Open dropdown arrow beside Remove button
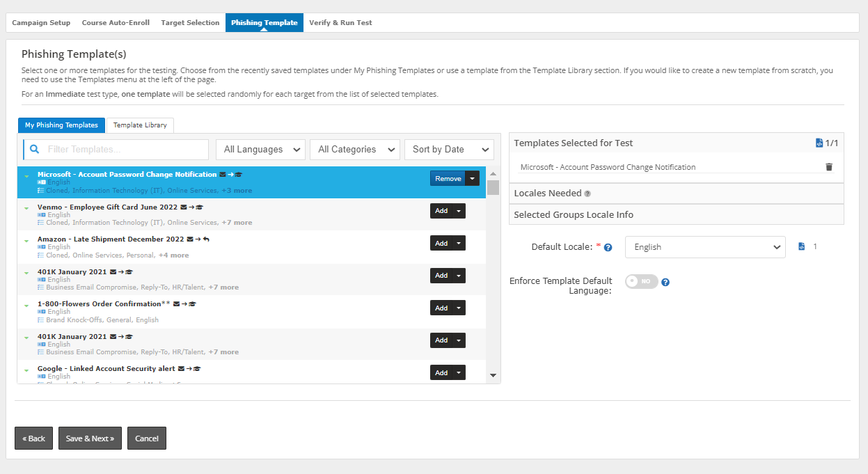Image resolution: width=868 pixels, height=474 pixels. pyautogui.click(x=473, y=179)
